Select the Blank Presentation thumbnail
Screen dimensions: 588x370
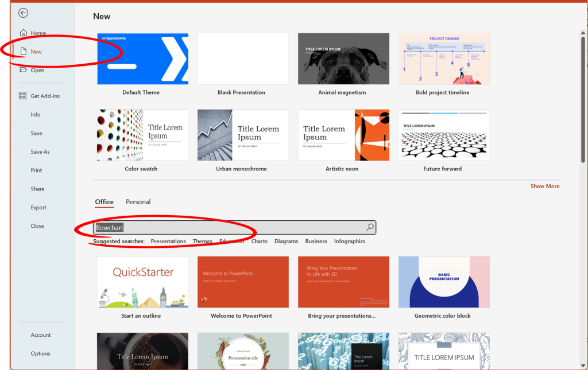243,59
